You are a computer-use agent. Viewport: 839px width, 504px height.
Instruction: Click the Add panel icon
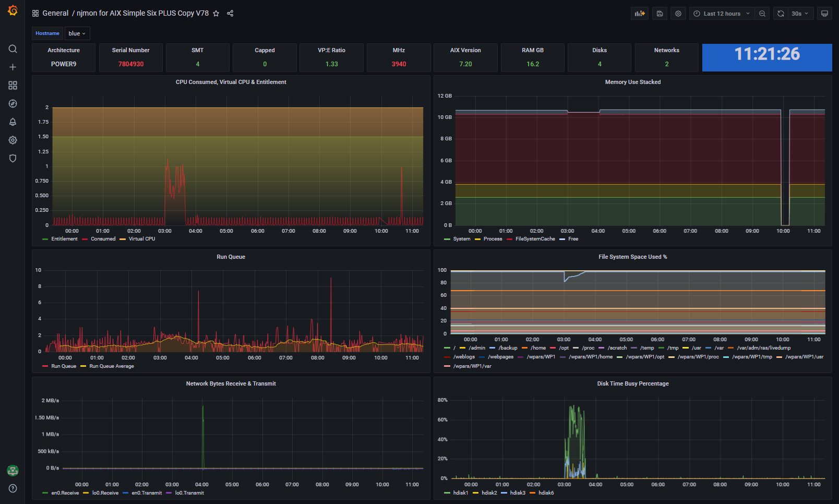tap(639, 14)
